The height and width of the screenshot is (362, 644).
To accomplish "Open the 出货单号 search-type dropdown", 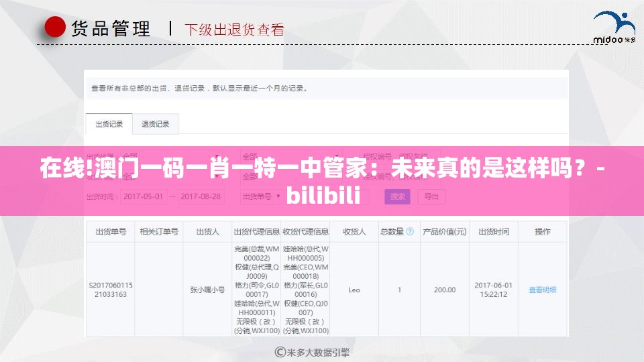I will (x=262, y=196).
